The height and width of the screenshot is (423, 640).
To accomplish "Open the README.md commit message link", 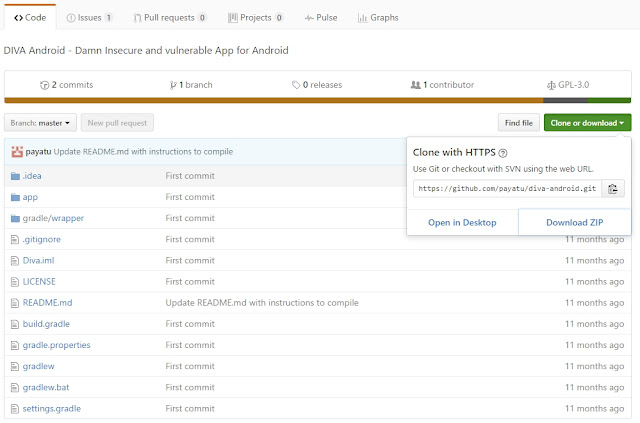I will point(262,303).
